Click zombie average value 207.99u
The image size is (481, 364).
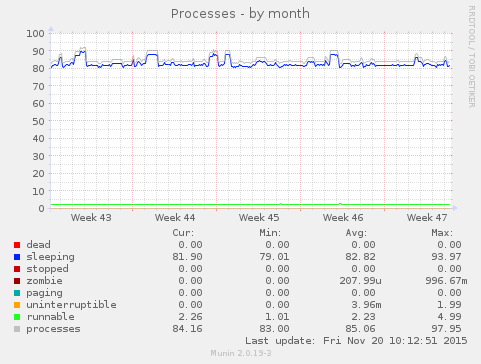(x=360, y=281)
